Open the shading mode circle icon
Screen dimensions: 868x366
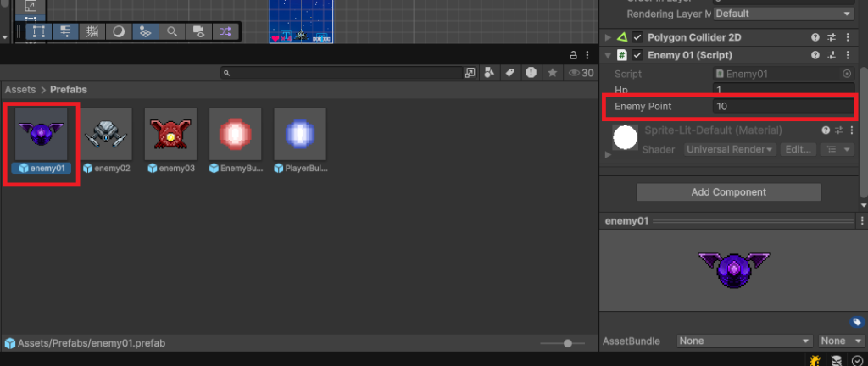tap(119, 31)
